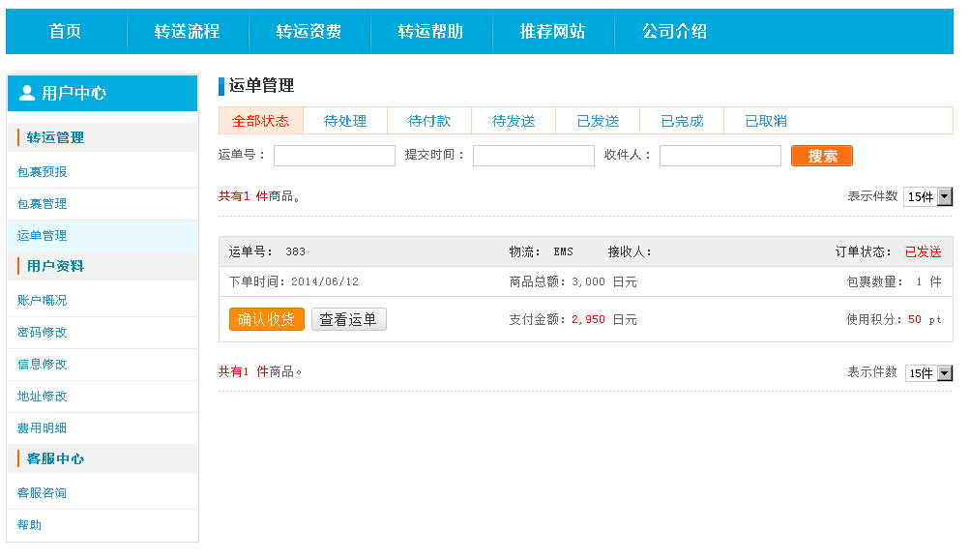
Task: Open the bottom 15件 display count dropdown
Action: 927,372
